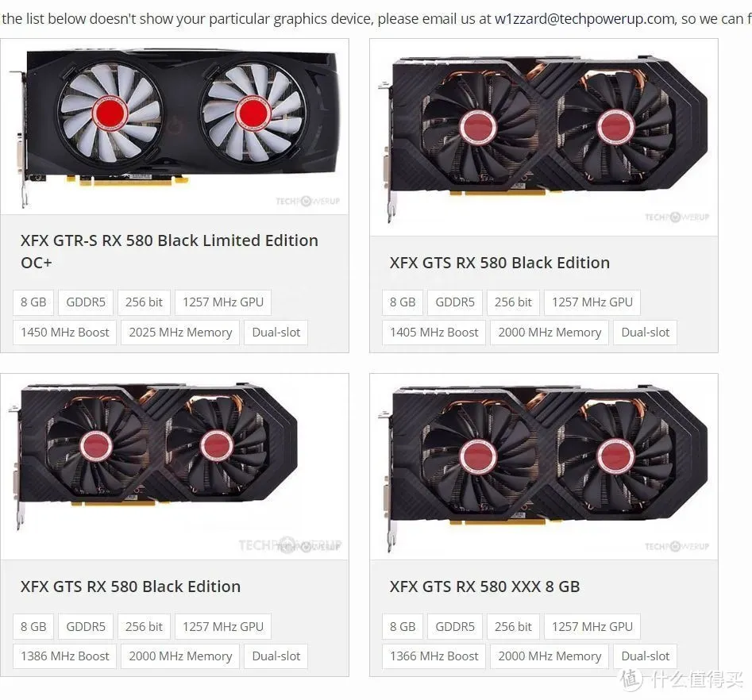Open the XFX GTS RX 580 XXX 8 GB card image
752x700 pixels.
[x=544, y=467]
